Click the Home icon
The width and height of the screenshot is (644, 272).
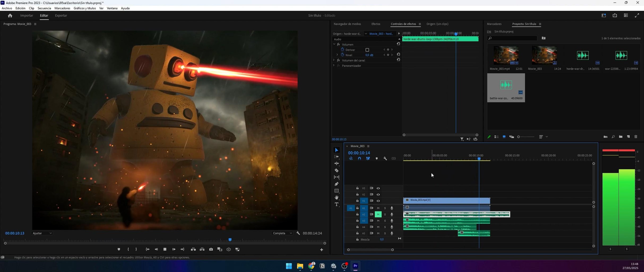pos(10,15)
